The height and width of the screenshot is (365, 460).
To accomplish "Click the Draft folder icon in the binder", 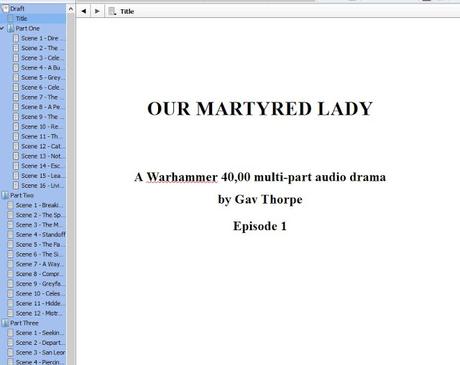I will pyautogui.click(x=5, y=9).
